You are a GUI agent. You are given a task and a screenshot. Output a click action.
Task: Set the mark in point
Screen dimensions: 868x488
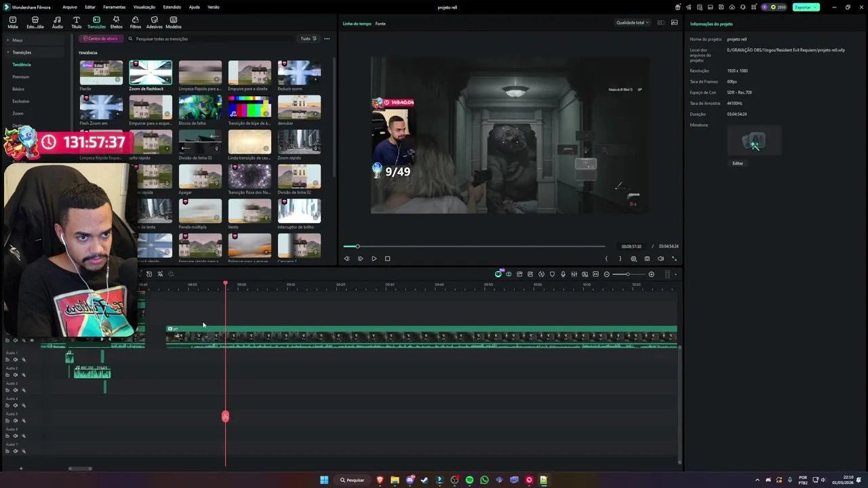(606, 258)
